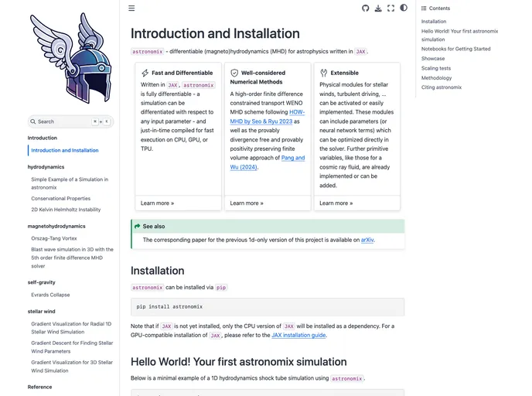The image size is (532, 396).
Task: Open the Orszag-Tang Vortex page
Action: [54, 238]
